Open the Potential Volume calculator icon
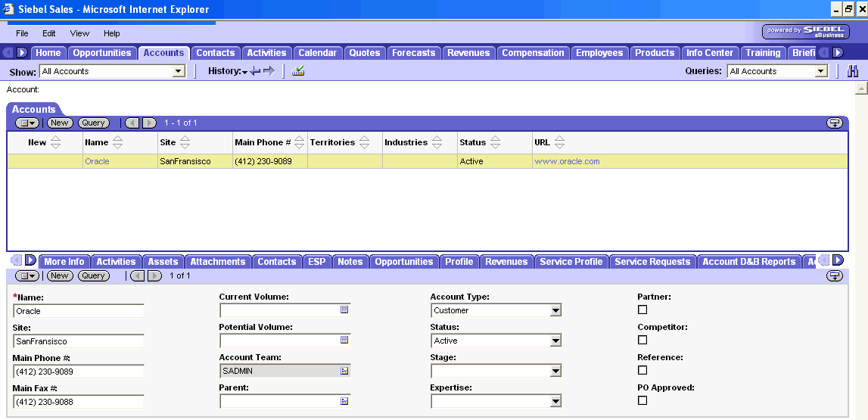The image size is (868, 420). [344, 341]
